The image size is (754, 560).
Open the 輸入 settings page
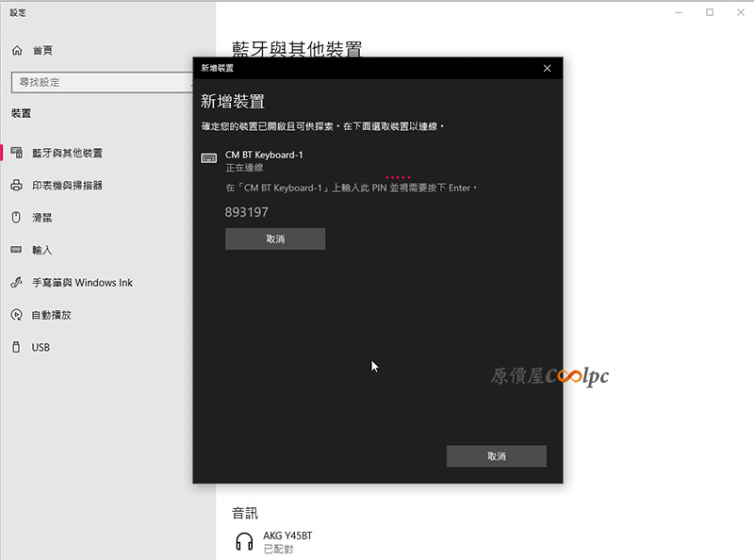tap(41, 250)
